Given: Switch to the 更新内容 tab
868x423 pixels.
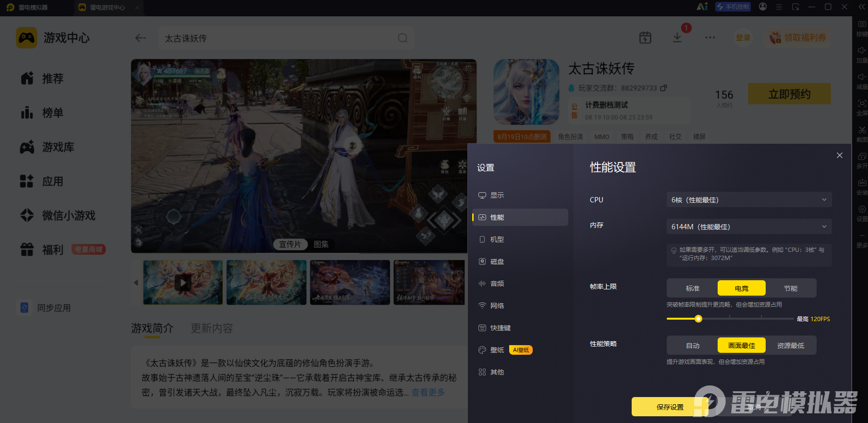Looking at the screenshot, I should coord(212,328).
